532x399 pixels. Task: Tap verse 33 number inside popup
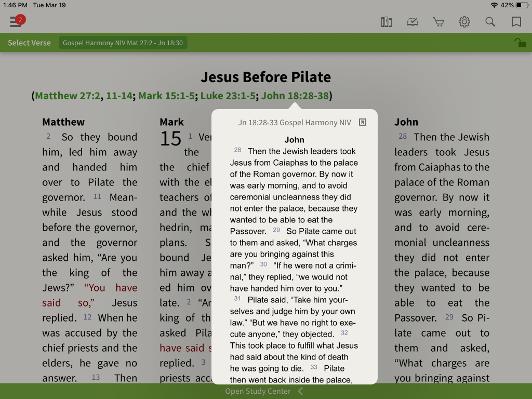pyautogui.click(x=314, y=367)
